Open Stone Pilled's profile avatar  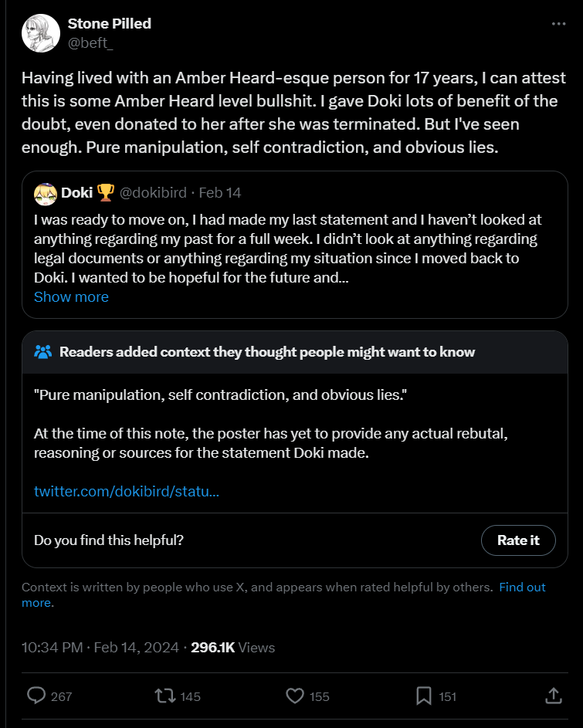[41, 33]
